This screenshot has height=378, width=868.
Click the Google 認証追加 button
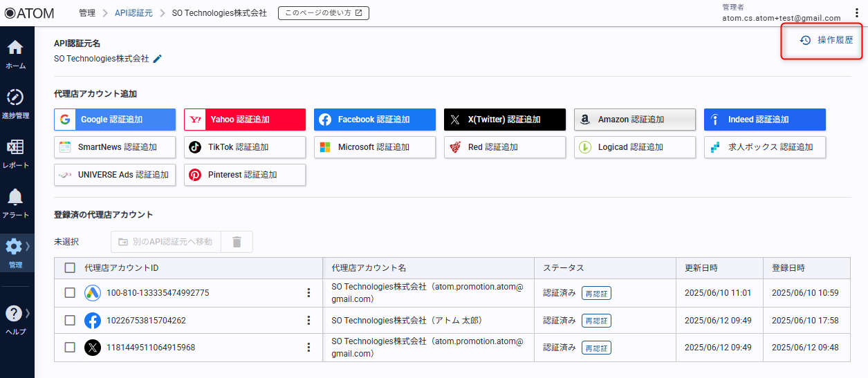115,120
